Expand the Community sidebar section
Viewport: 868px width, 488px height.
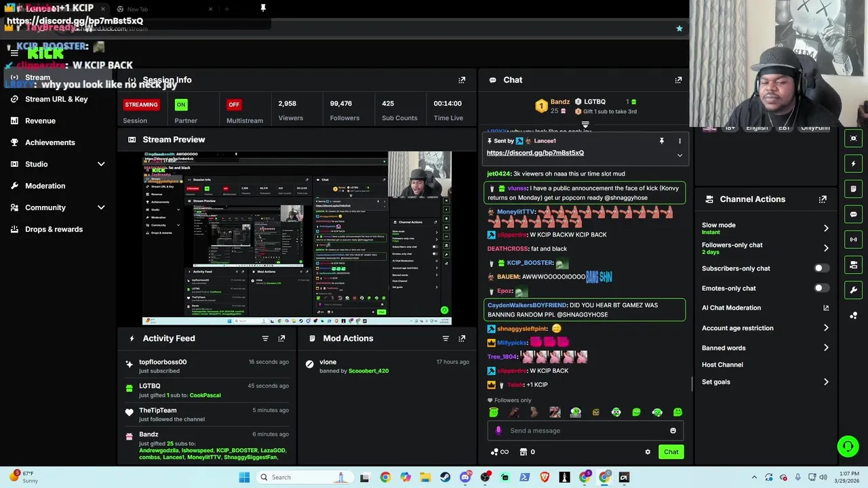tap(101, 207)
